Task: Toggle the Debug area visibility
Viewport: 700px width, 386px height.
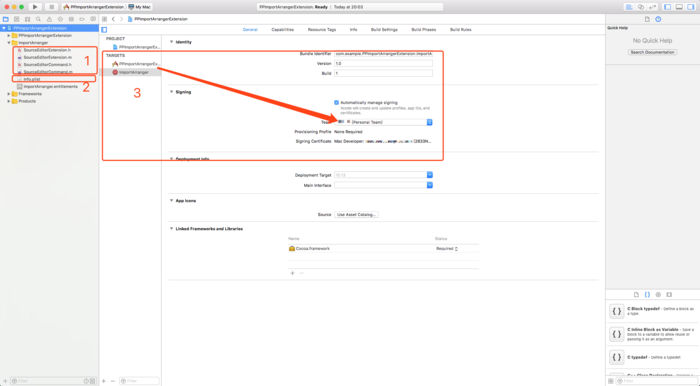Action: (x=679, y=7)
